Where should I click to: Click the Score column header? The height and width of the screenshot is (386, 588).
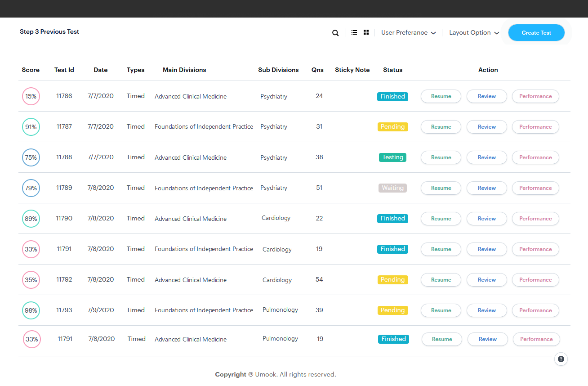[31, 70]
